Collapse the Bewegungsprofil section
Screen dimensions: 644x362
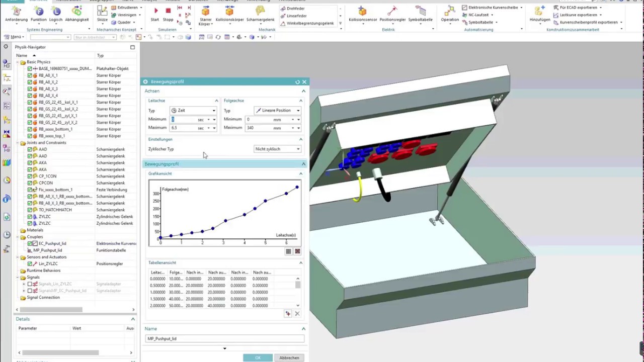coord(303,164)
